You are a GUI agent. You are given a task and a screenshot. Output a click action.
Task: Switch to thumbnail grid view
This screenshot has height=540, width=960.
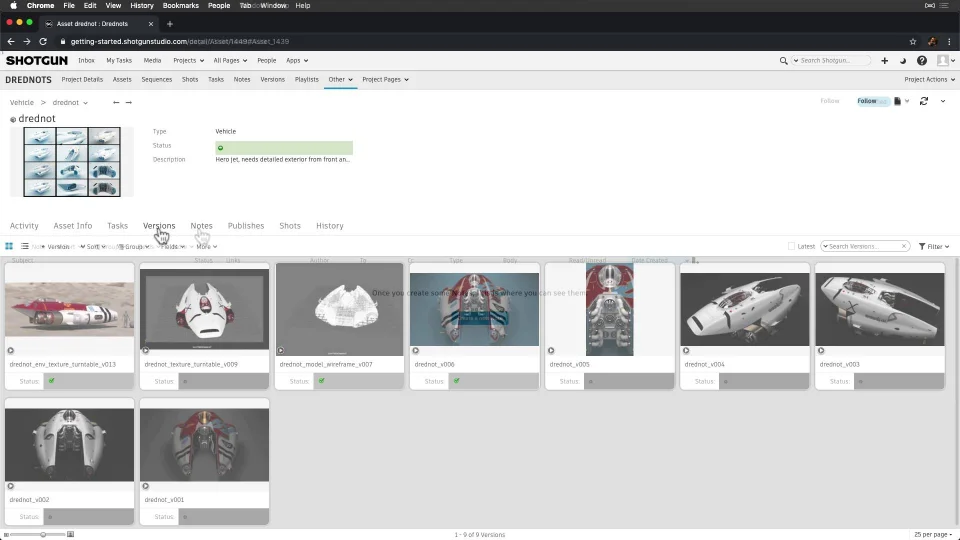pyautogui.click(x=9, y=246)
